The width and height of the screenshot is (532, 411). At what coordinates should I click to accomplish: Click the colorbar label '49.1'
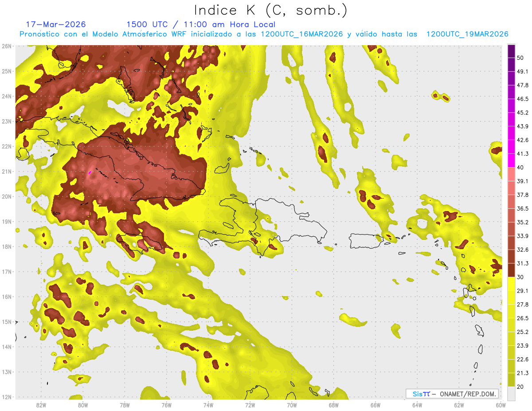click(x=523, y=72)
